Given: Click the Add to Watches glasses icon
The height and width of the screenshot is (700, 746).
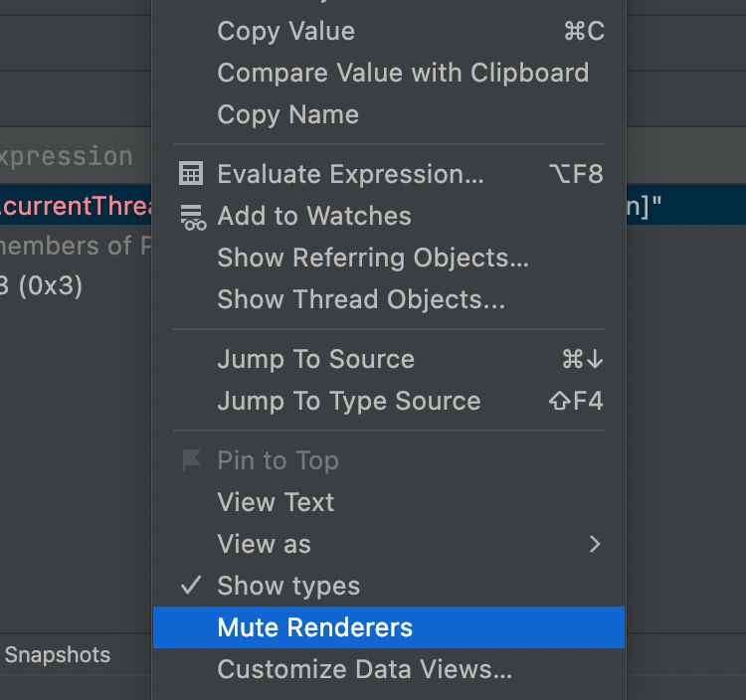Looking at the screenshot, I should 192,217.
